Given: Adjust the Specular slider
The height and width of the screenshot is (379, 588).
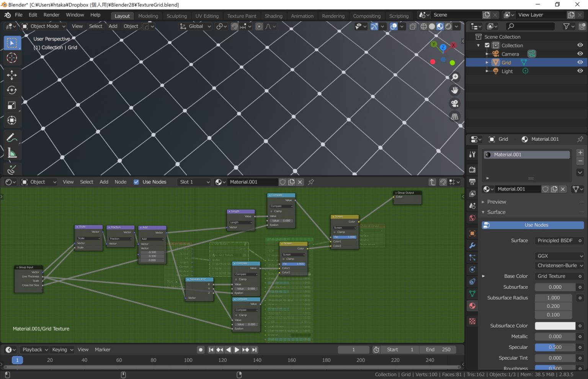Looking at the screenshot, I should coord(555,347).
